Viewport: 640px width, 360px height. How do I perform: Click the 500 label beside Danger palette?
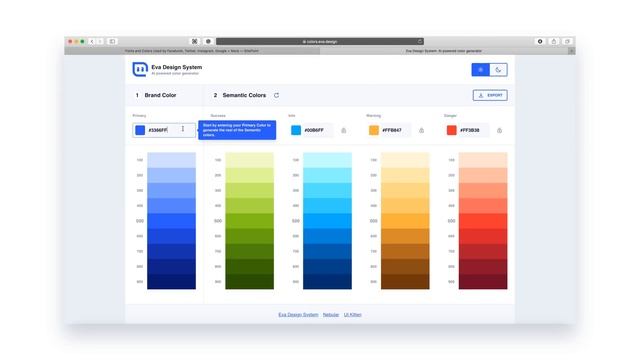[x=451, y=221]
